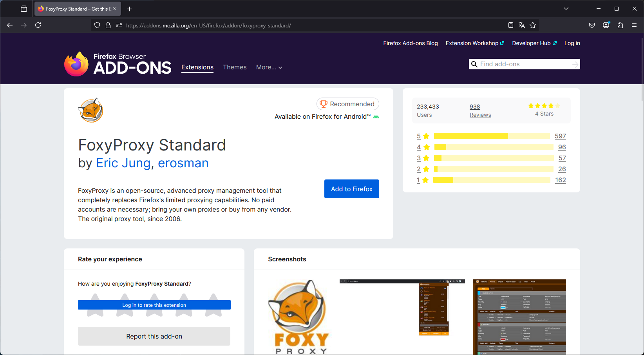644x355 pixels.
Task: Open author erosman's profile
Action: pos(183,163)
